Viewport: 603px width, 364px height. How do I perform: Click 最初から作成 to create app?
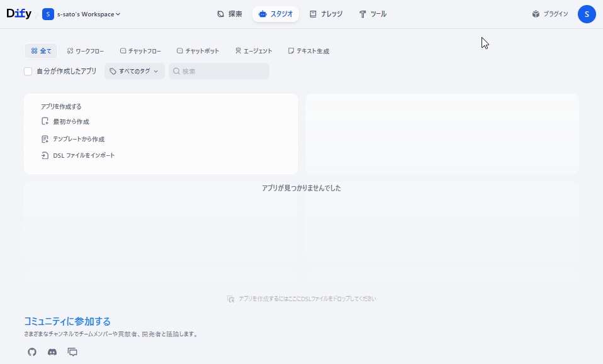pyautogui.click(x=70, y=121)
